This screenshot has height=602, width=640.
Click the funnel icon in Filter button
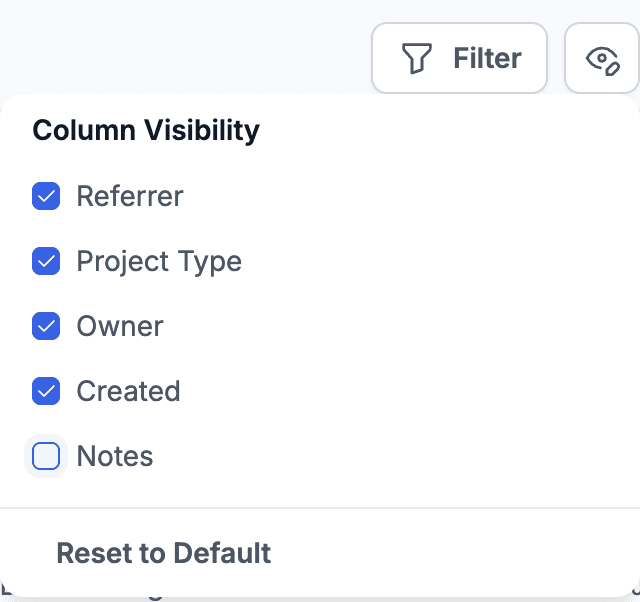416,58
